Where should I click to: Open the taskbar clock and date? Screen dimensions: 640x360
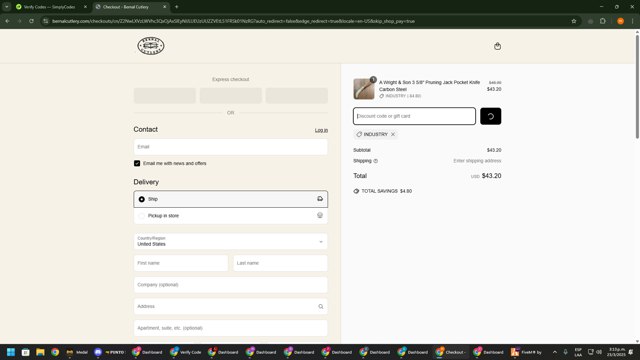616,352
